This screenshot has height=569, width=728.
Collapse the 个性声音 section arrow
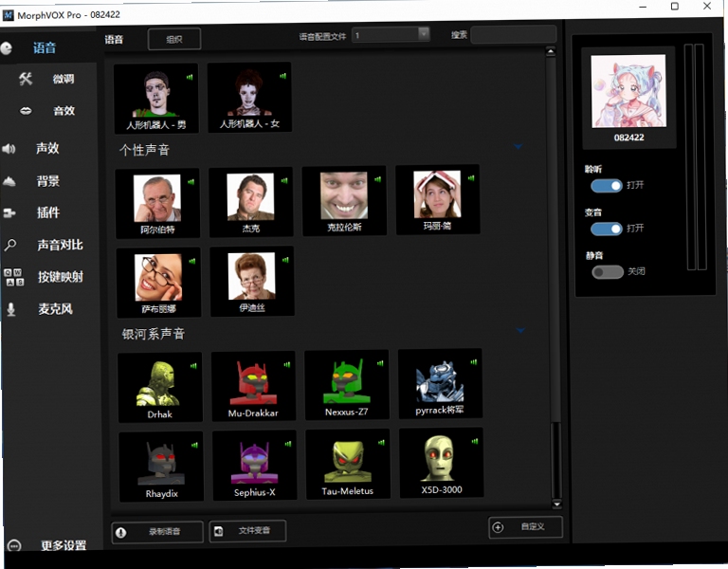tap(519, 146)
